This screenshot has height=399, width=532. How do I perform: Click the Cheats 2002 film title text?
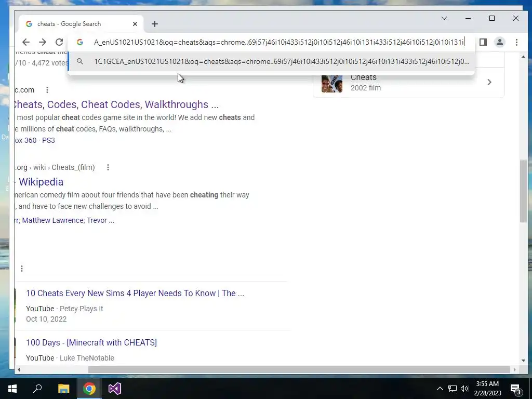coord(363,77)
